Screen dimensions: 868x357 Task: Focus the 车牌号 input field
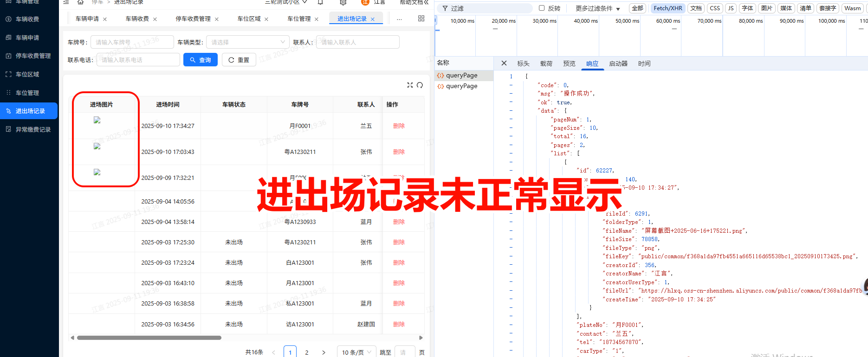point(132,42)
